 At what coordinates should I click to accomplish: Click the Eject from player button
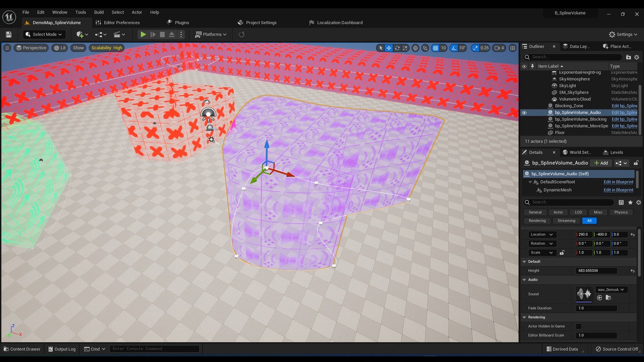(x=172, y=34)
